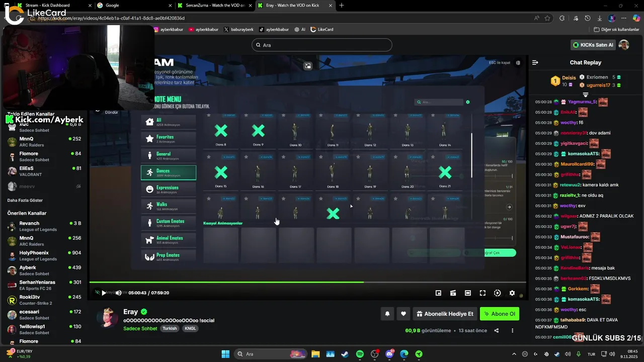Screen dimensions: 644x362
Task: Open browser downloads icon
Action: pos(599,18)
